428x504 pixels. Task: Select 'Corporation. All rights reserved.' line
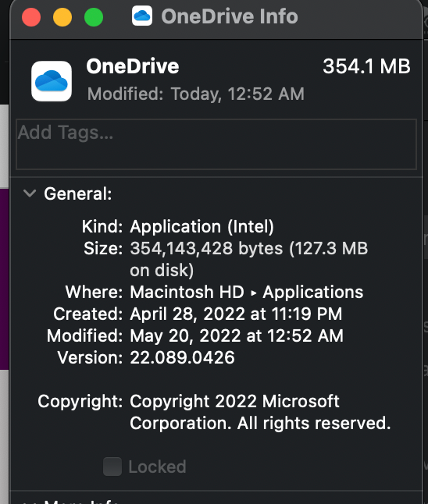(x=260, y=423)
